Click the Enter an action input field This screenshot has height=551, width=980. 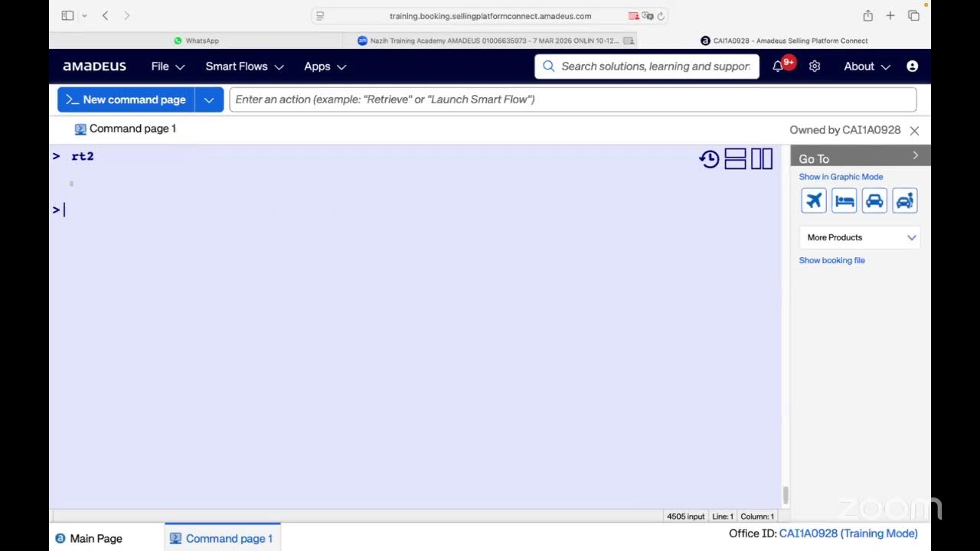(x=573, y=99)
